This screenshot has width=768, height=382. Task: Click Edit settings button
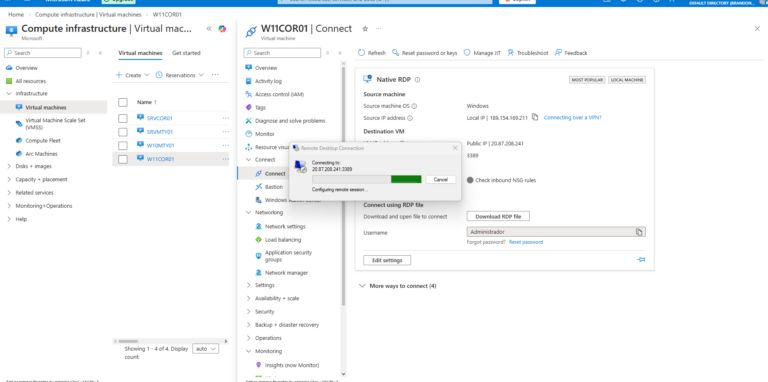tap(387, 261)
